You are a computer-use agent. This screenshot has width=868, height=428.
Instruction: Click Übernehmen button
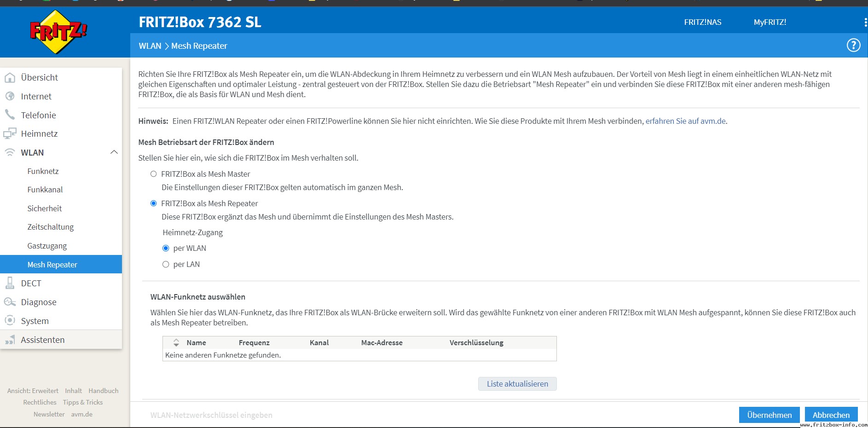[x=770, y=415]
